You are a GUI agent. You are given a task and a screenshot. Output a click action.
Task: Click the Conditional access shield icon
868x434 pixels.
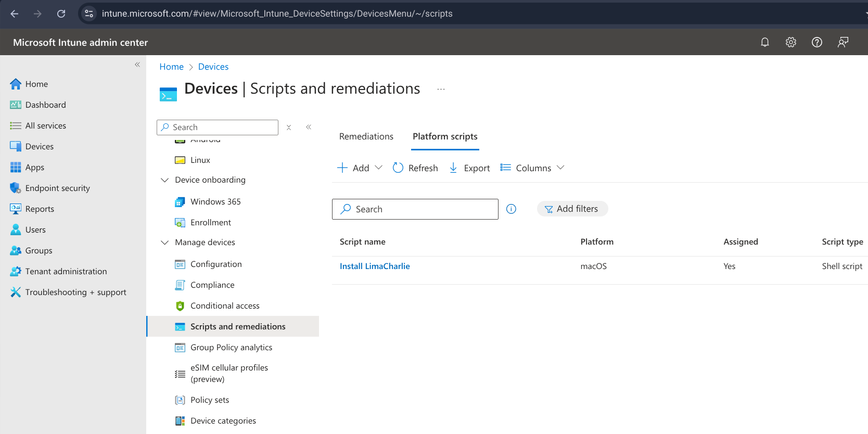(x=180, y=306)
